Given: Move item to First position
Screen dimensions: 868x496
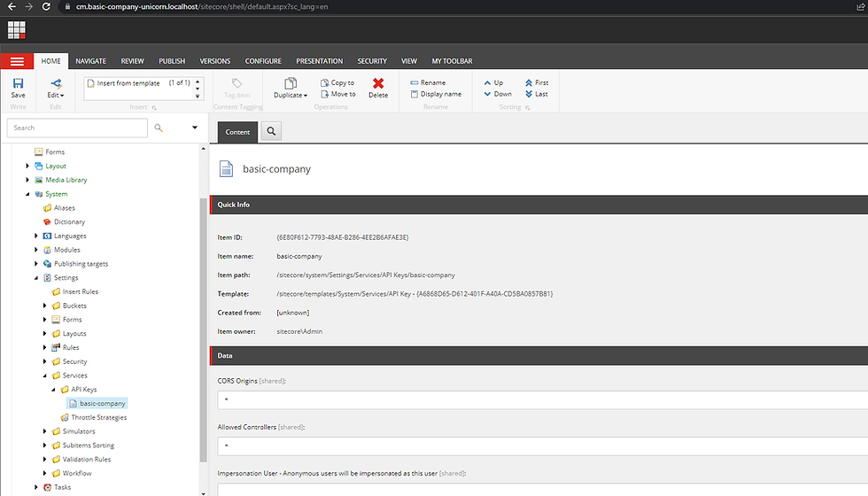Looking at the screenshot, I should 537,82.
